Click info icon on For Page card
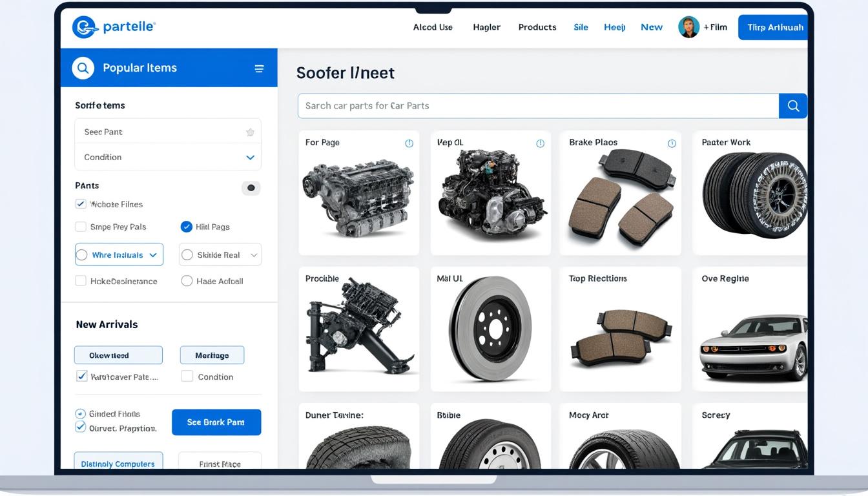This screenshot has width=868, height=496. [409, 143]
